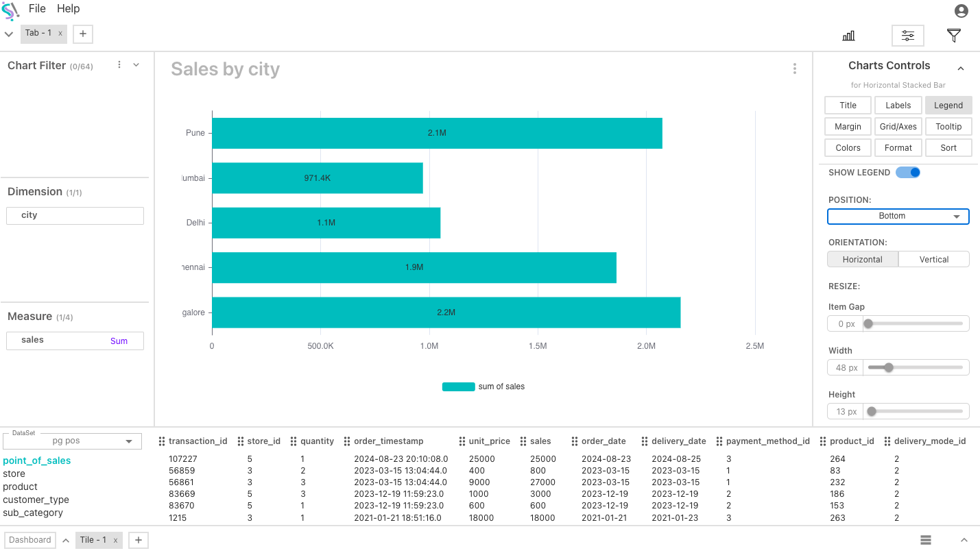The image size is (980, 553).
Task: Click the store_id column drag handle
Action: 241,441
